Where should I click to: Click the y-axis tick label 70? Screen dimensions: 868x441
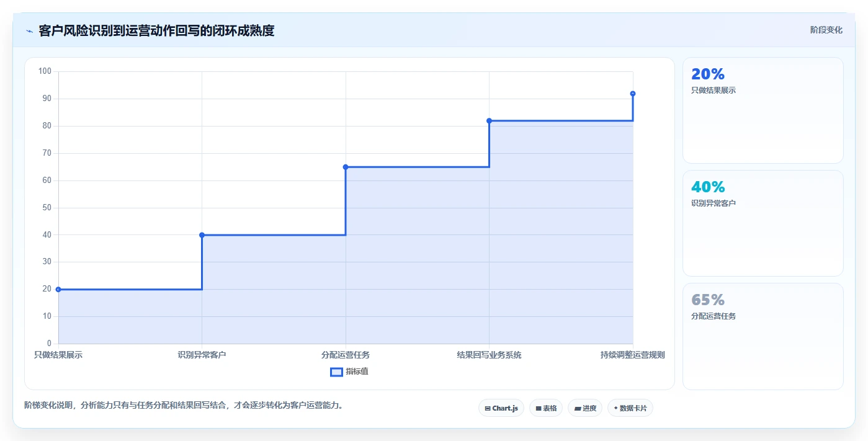[47, 153]
